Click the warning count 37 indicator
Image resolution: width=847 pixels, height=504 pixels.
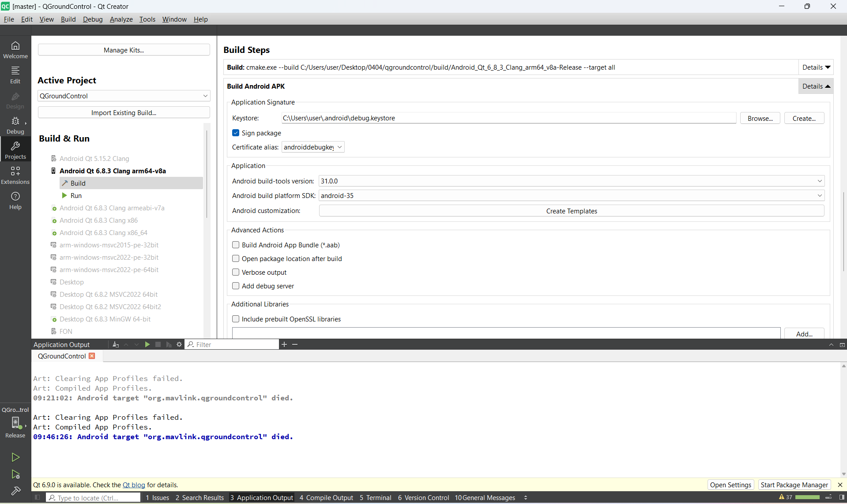click(786, 497)
